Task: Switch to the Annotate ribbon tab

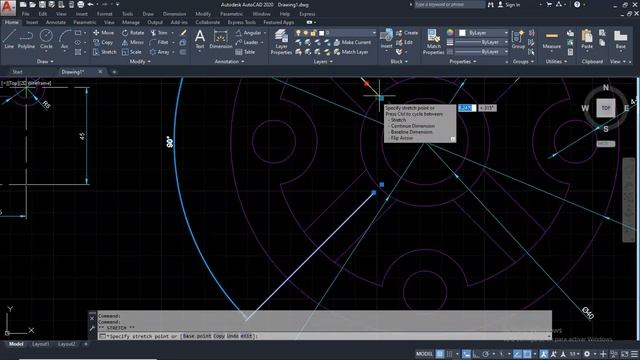Action: (56, 22)
